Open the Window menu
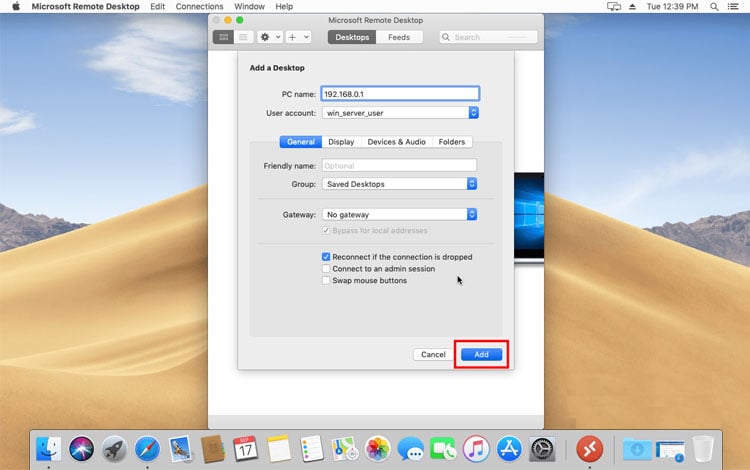The height and width of the screenshot is (470, 750). 249,6
